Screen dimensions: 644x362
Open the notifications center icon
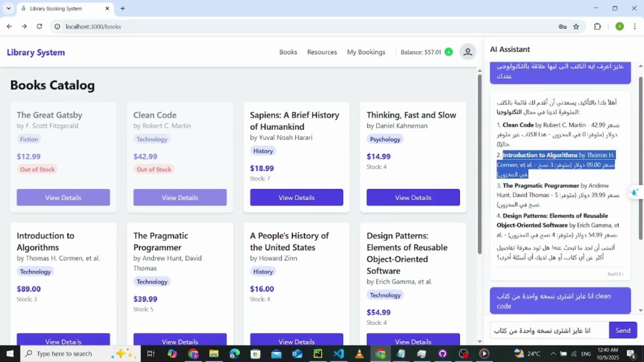[x=630, y=353]
